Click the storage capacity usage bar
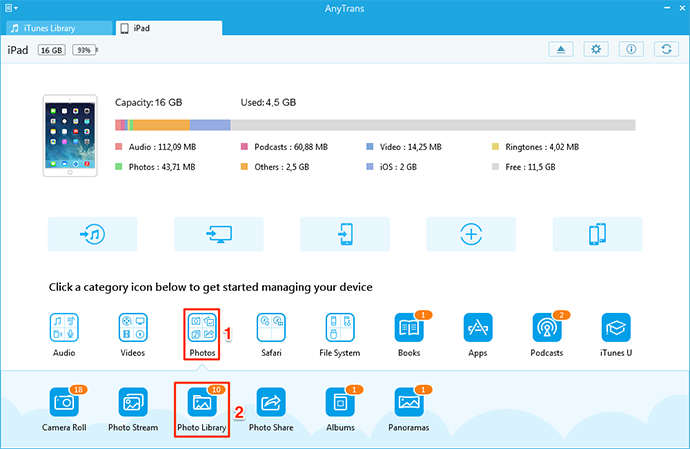This screenshot has width=690, height=449. coord(375,125)
